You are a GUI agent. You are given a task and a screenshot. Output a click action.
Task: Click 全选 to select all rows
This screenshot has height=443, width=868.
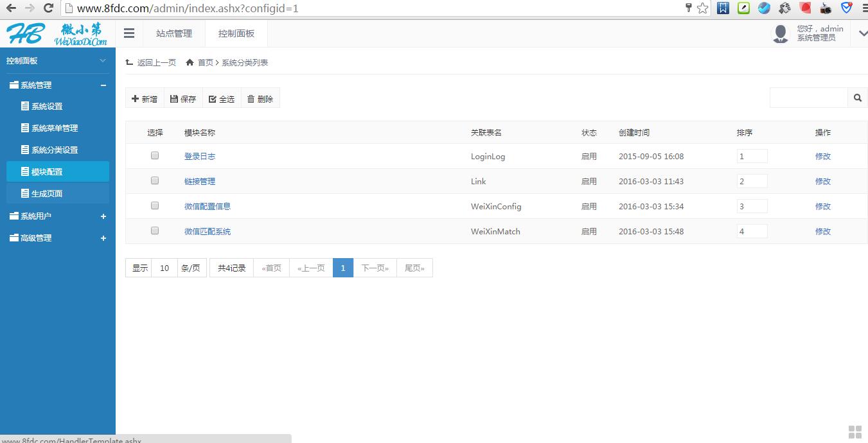point(222,99)
